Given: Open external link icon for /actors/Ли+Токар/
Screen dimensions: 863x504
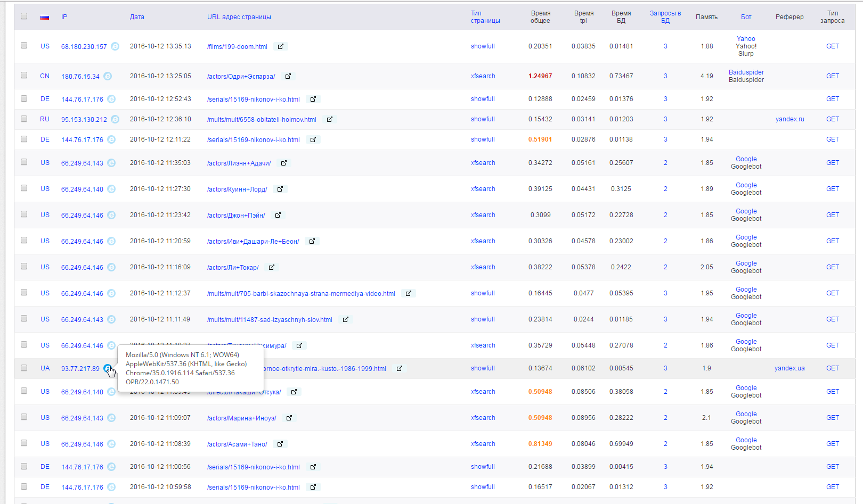Looking at the screenshot, I should (272, 267).
